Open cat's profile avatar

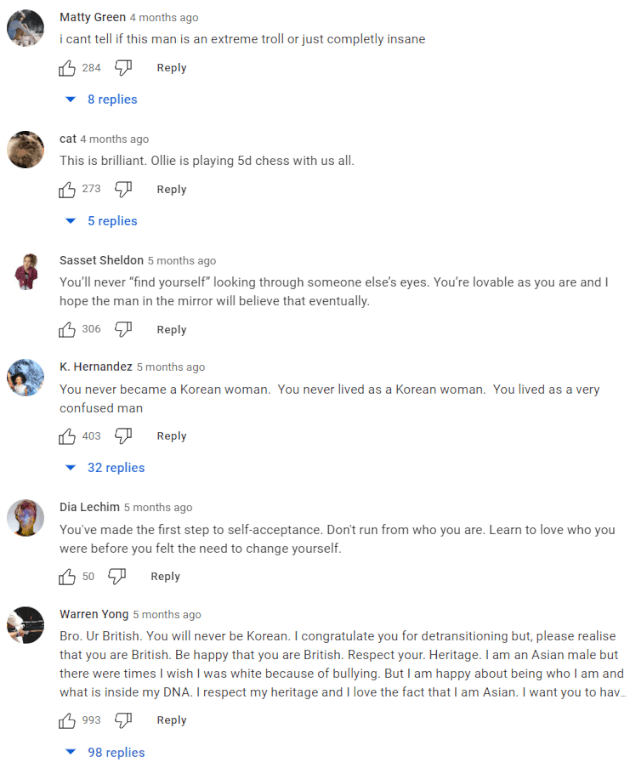25,149
